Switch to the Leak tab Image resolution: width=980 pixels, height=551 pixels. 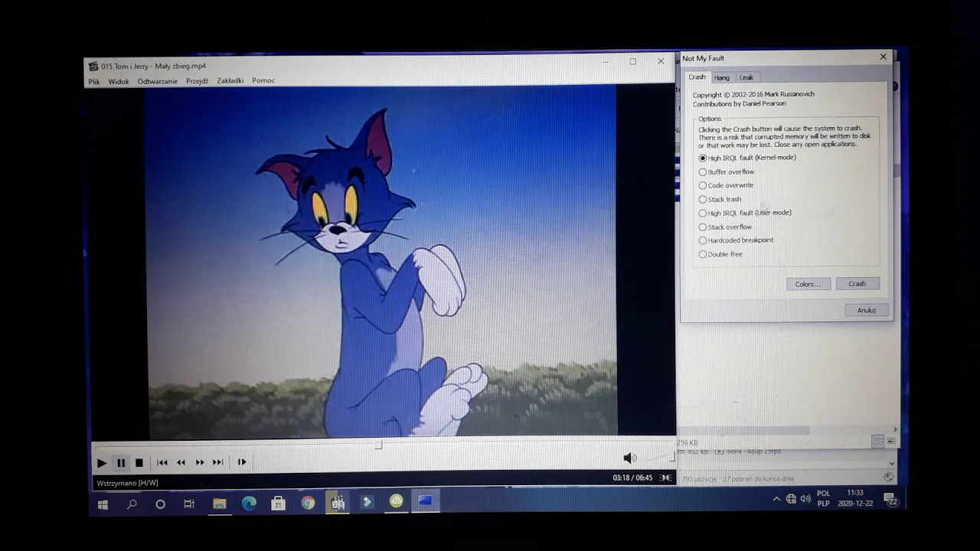pyautogui.click(x=746, y=77)
